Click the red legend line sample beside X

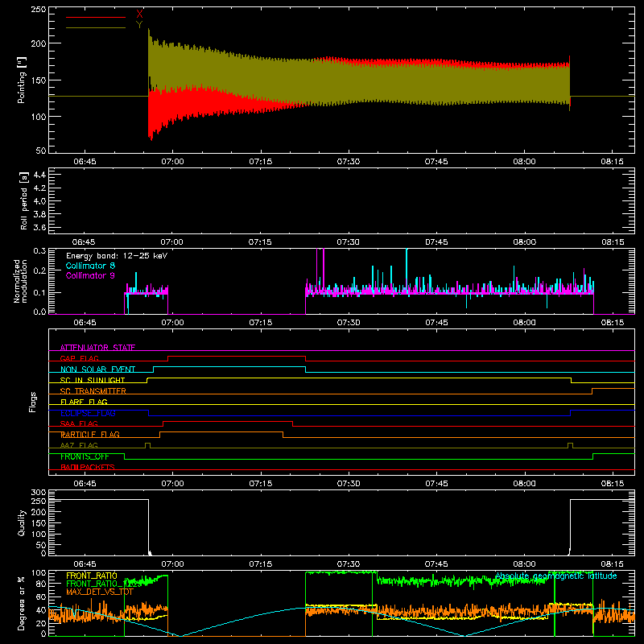pyautogui.click(x=96, y=17)
